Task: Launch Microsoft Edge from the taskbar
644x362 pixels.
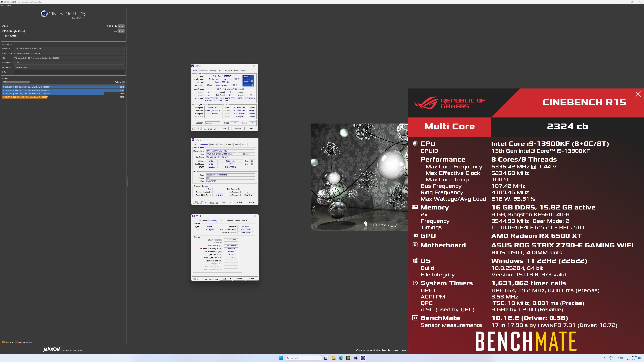Action: pos(341,358)
